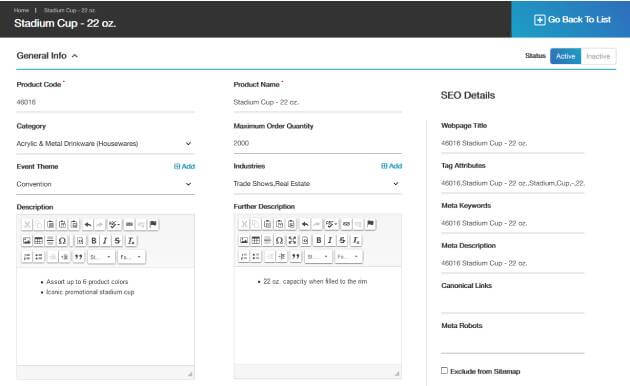630x386 pixels.
Task: Set product status to Inactive
Action: [598, 56]
